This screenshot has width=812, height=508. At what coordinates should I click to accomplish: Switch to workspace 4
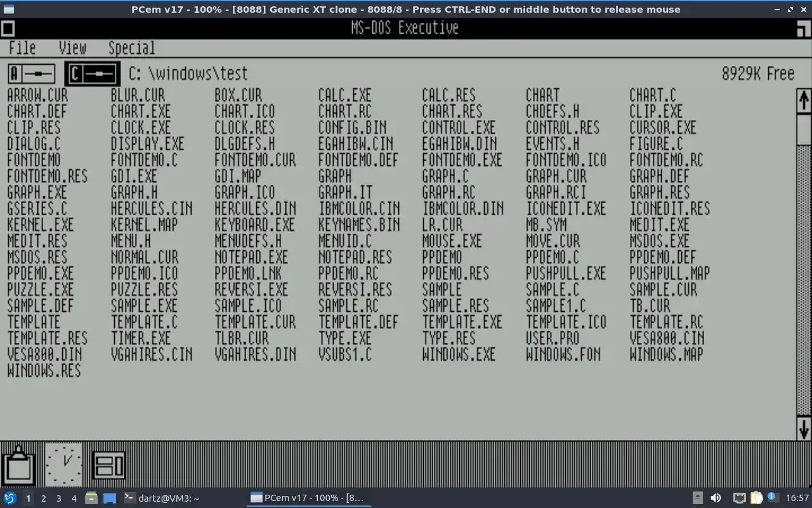coord(74,498)
